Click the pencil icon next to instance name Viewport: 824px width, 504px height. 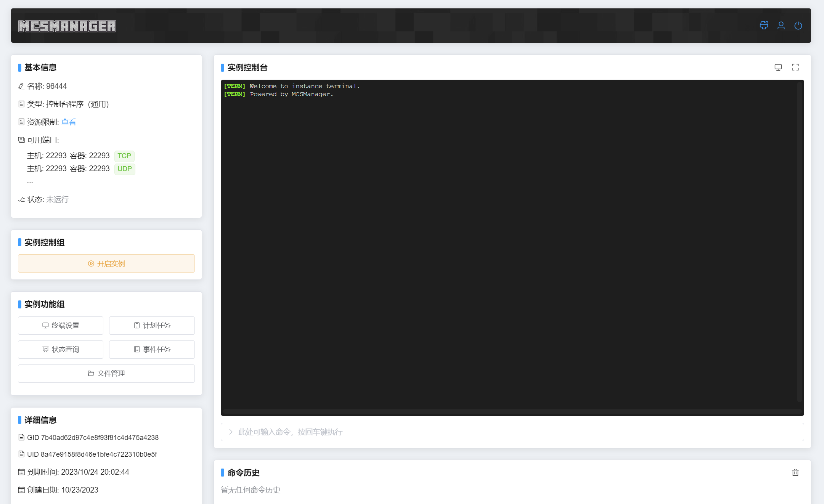21,87
